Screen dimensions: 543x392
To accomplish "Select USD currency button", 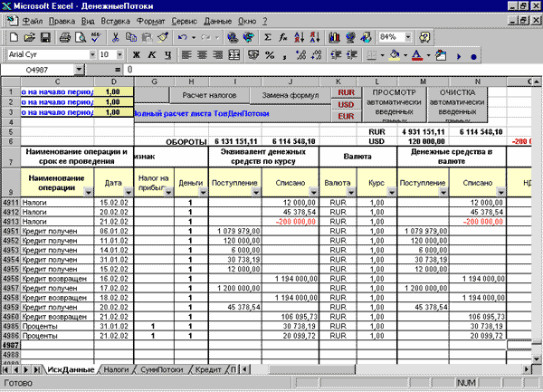I will [x=347, y=105].
